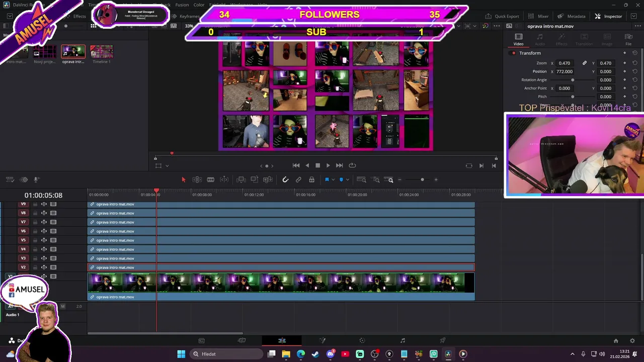Toggle timeline Snapping magnet
The height and width of the screenshot is (362, 644).
click(x=285, y=179)
